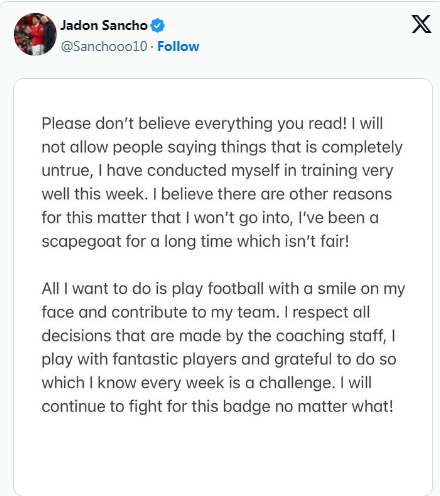Screen dimensions: 440x496
Task: Click the word "scapegoat" in the statement
Action: [81, 242]
